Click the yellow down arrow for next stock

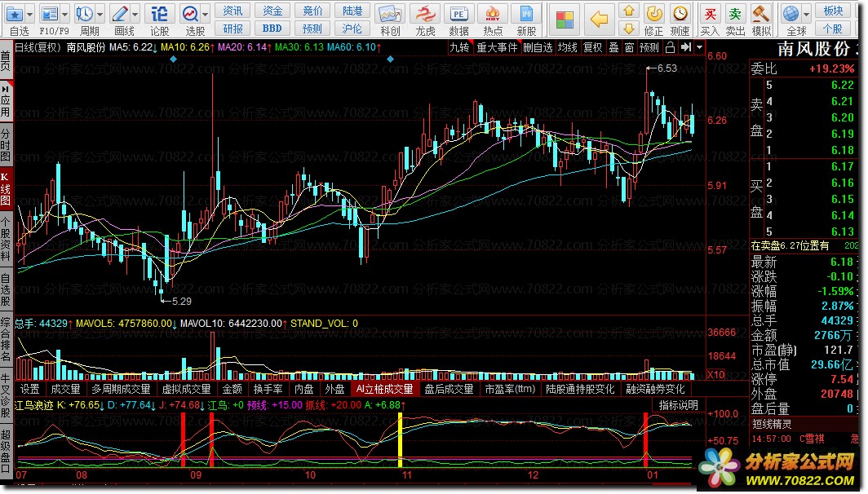[x=628, y=29]
